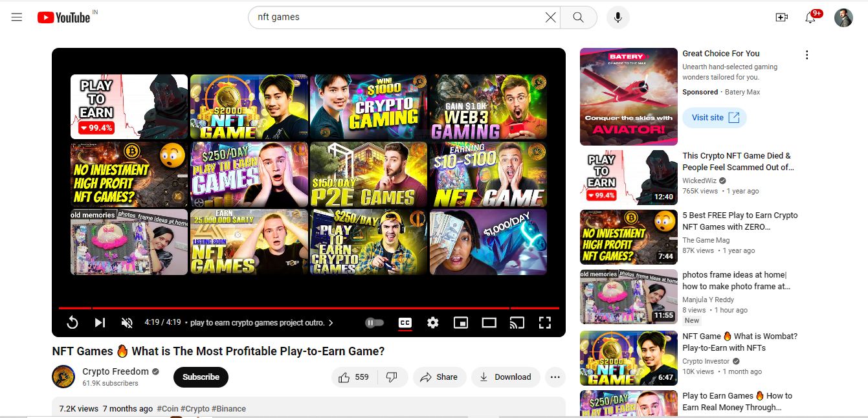
Task: Open sidebar thumbnail with 7:44 duration
Action: click(x=629, y=237)
